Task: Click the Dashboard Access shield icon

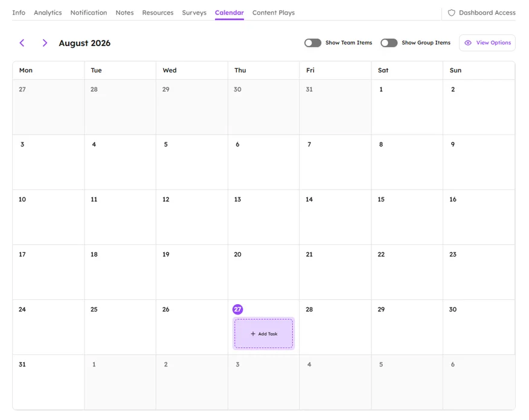Action: pyautogui.click(x=452, y=13)
